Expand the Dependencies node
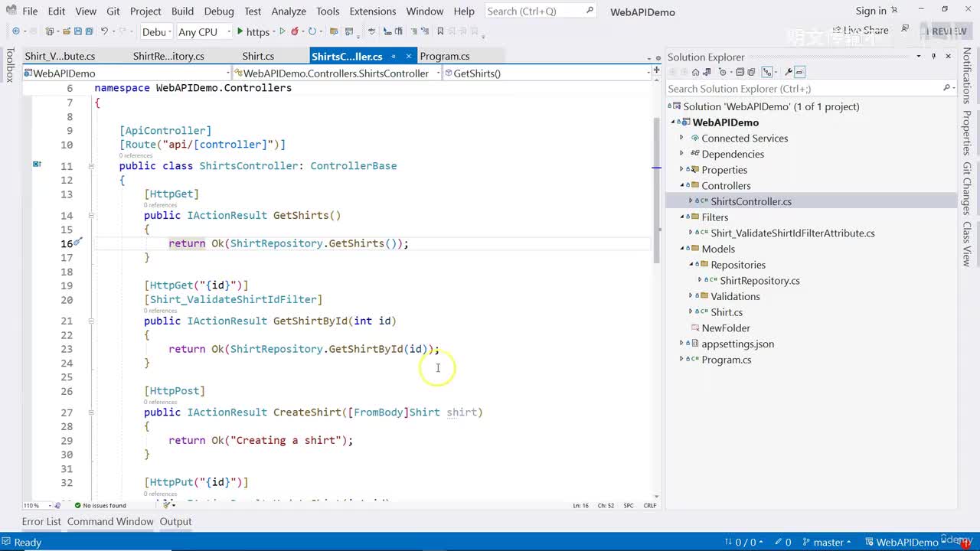 click(x=682, y=154)
